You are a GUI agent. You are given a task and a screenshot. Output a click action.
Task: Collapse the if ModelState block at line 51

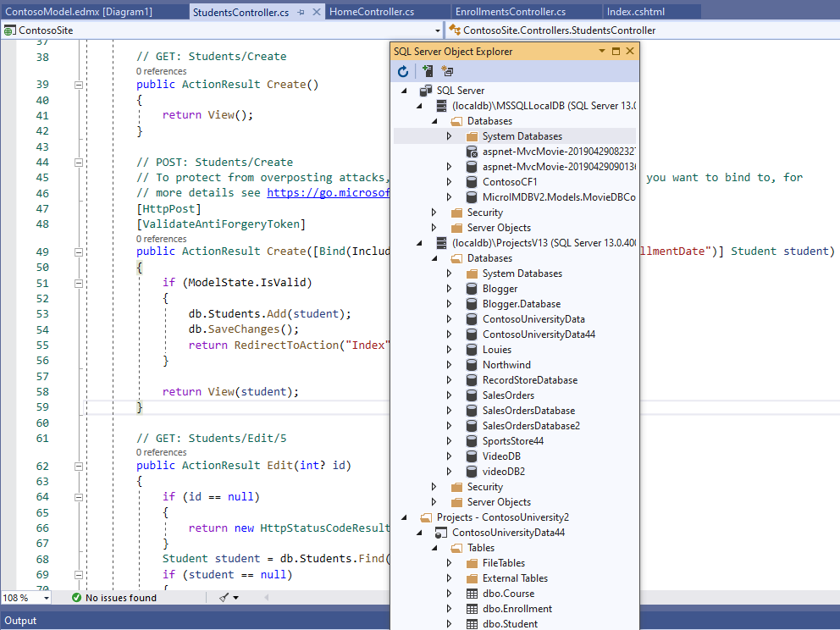pyautogui.click(x=79, y=283)
